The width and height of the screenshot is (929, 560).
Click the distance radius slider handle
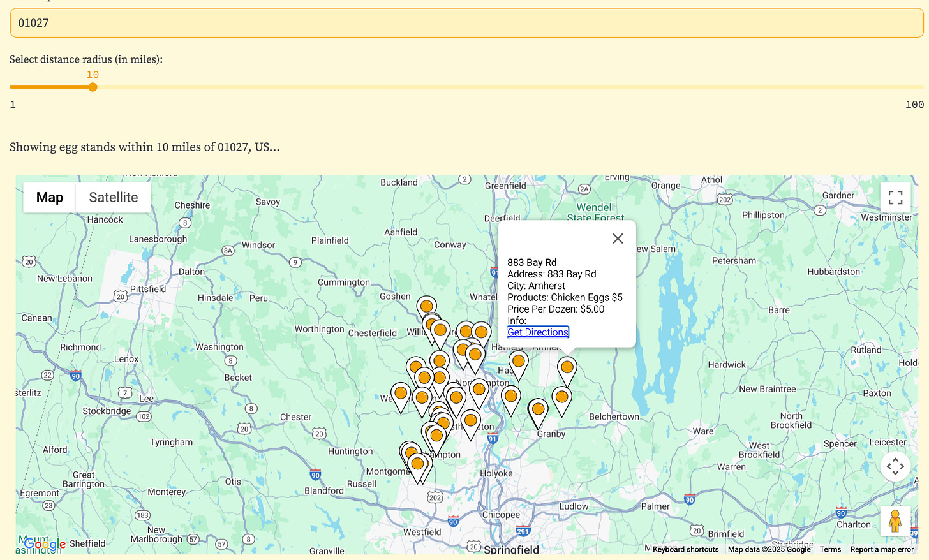[x=93, y=87]
